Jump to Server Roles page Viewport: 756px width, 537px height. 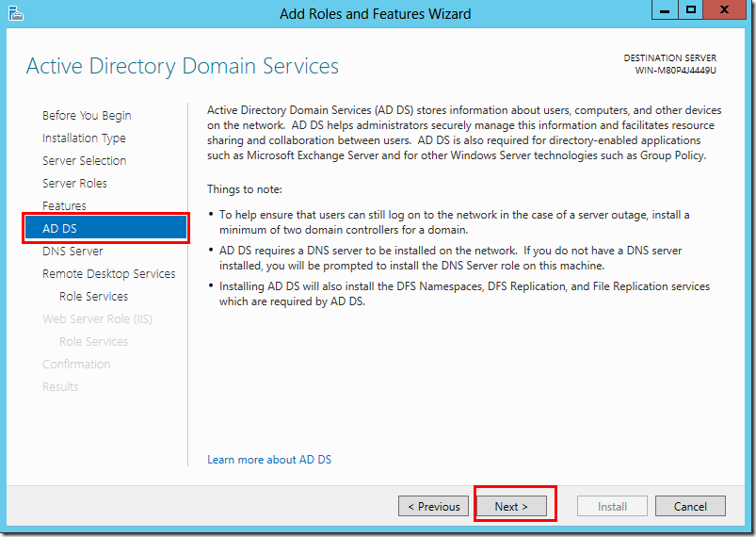coord(74,183)
